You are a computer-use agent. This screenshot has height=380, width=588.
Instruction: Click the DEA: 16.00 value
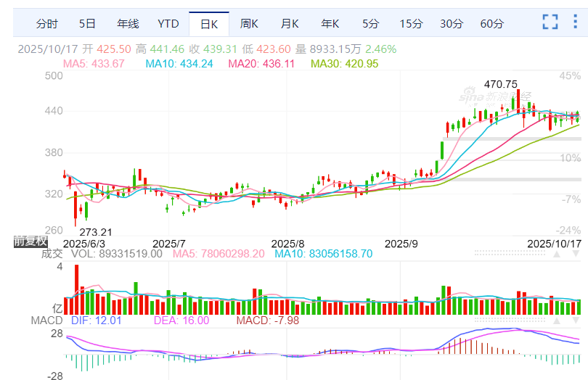pyautogui.click(x=181, y=321)
